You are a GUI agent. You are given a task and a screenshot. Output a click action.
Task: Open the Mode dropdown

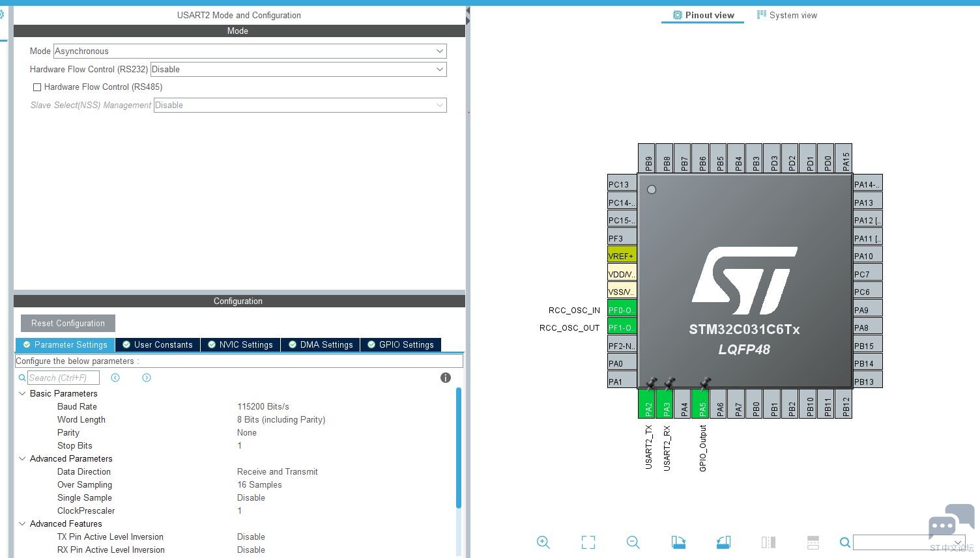click(x=250, y=51)
